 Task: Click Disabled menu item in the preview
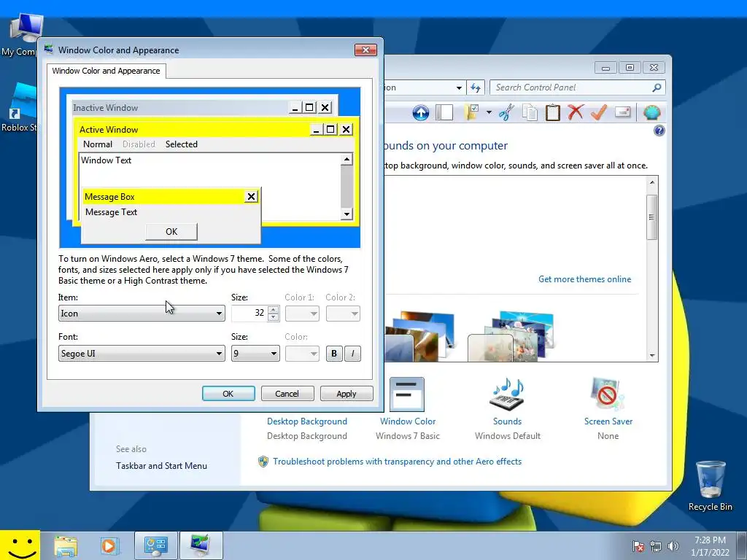pos(139,144)
